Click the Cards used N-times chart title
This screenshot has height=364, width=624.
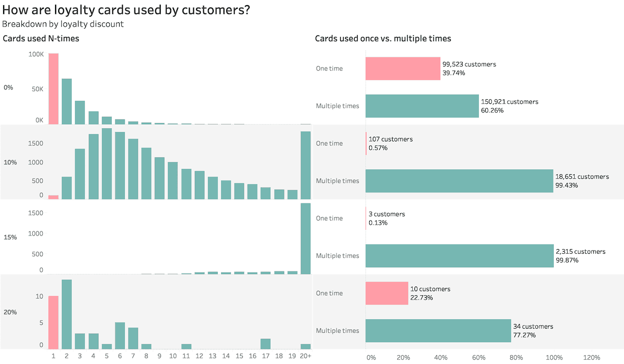(41, 38)
